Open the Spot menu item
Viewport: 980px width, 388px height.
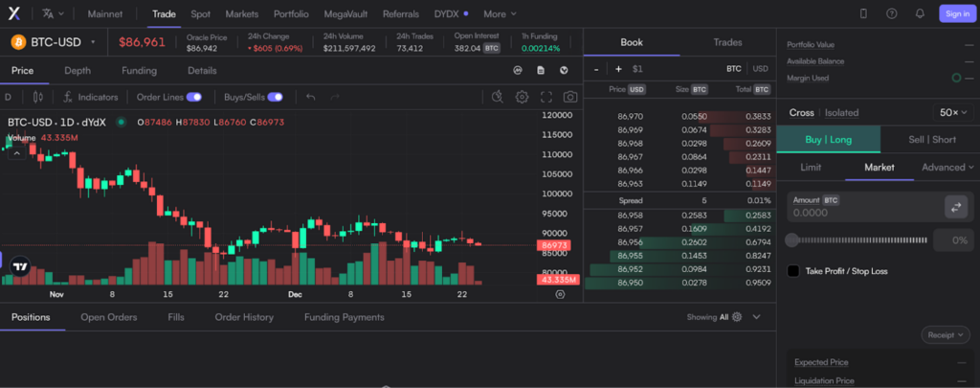(x=201, y=13)
